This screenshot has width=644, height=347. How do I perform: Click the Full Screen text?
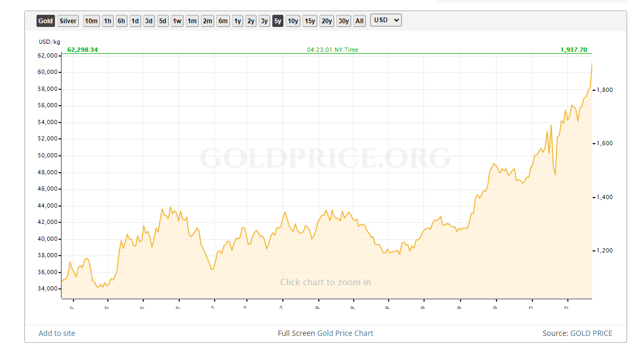(297, 333)
